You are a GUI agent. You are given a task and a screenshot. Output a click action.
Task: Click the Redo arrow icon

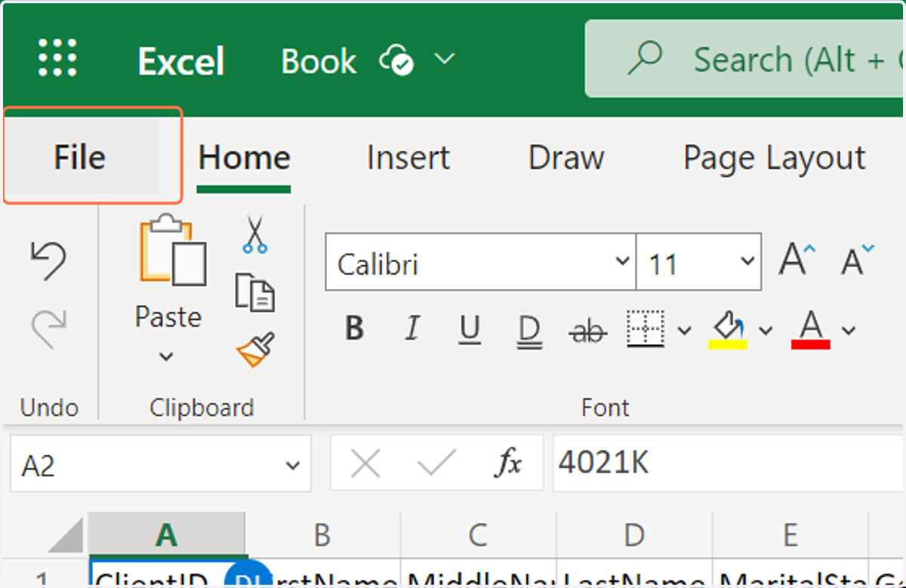48,328
